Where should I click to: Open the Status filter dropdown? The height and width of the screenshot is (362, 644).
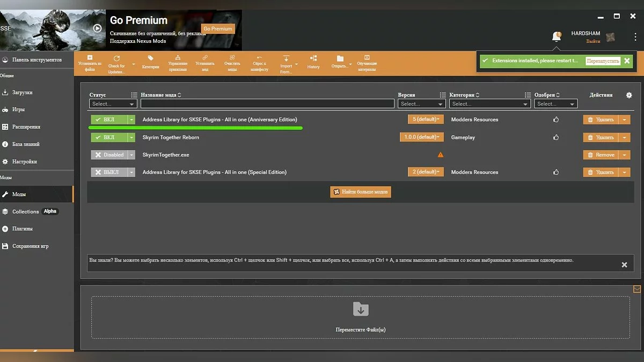tap(113, 104)
